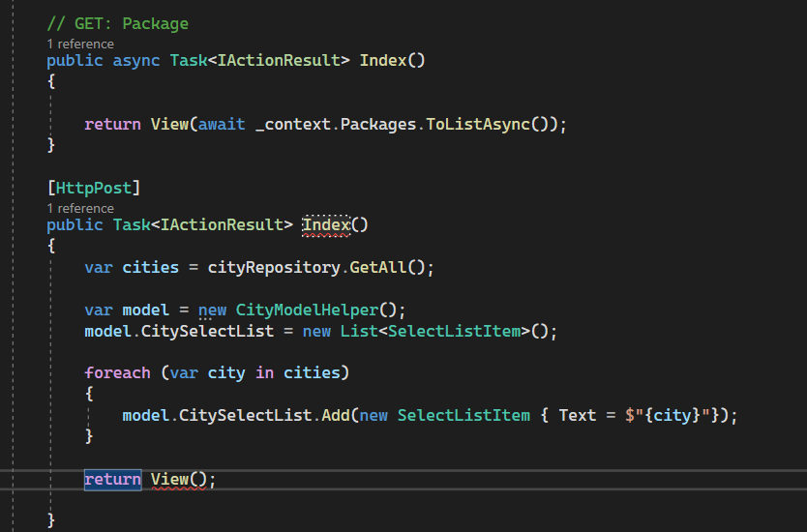Click the "Add" method call
Viewport: 807px width, 532px height.
point(336,416)
